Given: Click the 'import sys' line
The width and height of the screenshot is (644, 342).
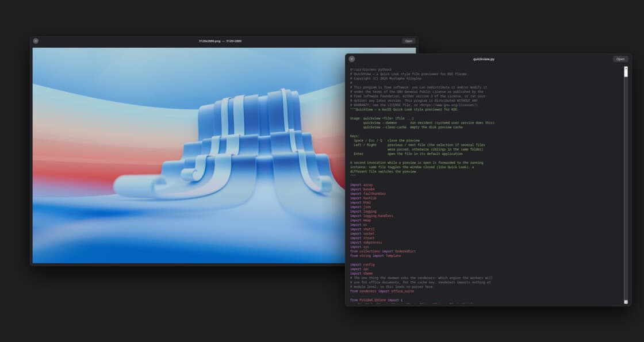Looking at the screenshot, I should pos(359,247).
